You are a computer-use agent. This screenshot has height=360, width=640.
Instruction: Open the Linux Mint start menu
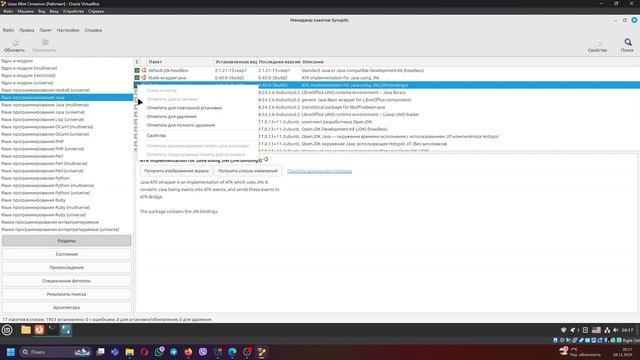[7, 330]
